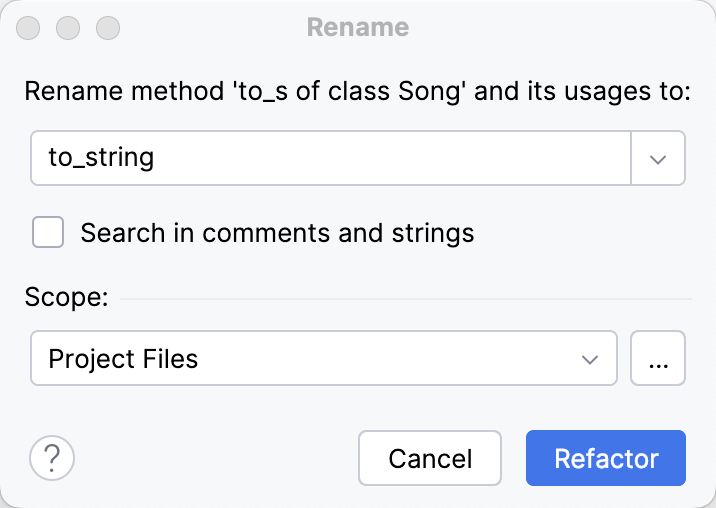Confirm rename with the Refactor button
This screenshot has height=508, width=716.
point(605,458)
